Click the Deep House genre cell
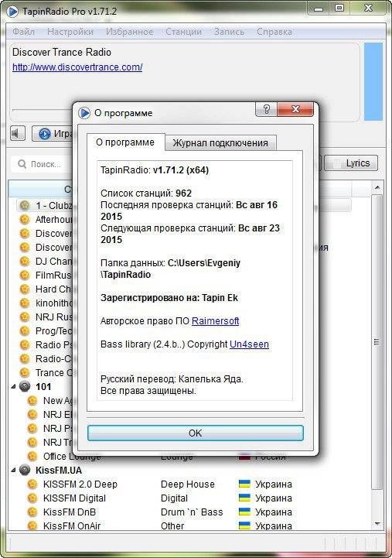The height and width of the screenshot is (558, 392). (188, 484)
